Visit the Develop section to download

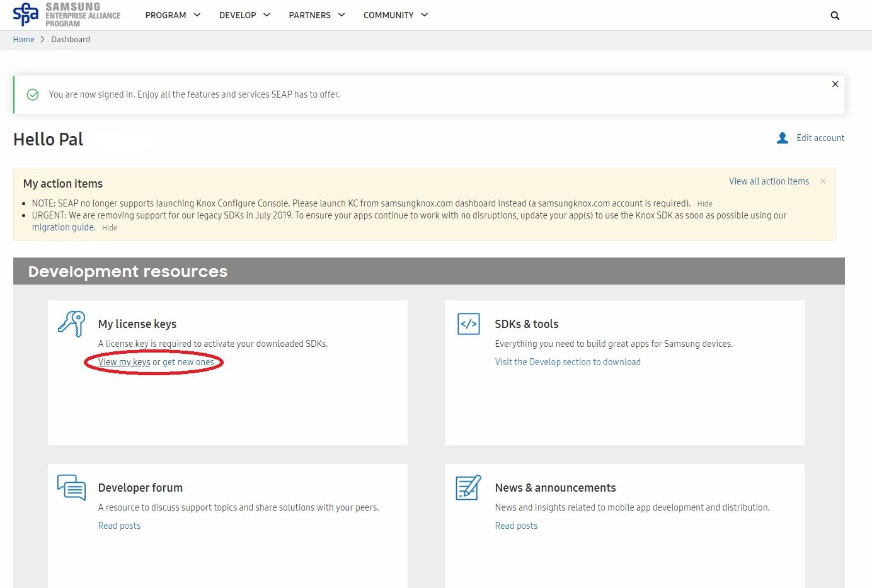pos(568,362)
